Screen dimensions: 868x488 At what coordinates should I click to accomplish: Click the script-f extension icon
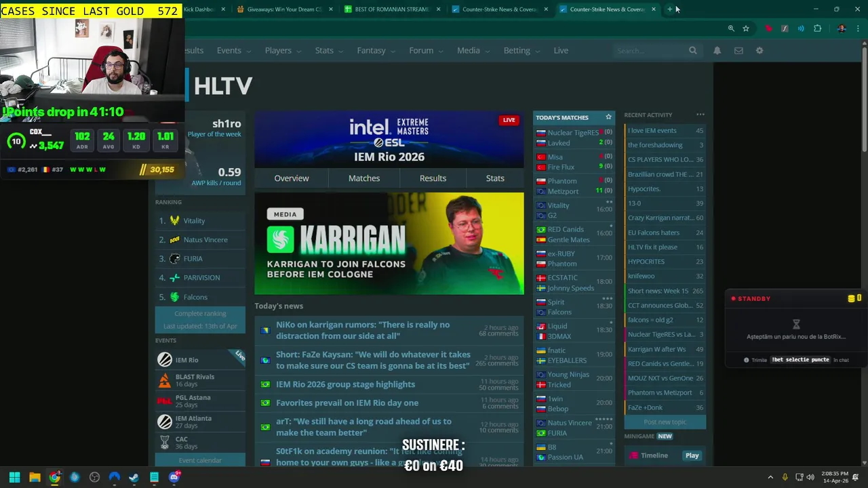pos(785,28)
